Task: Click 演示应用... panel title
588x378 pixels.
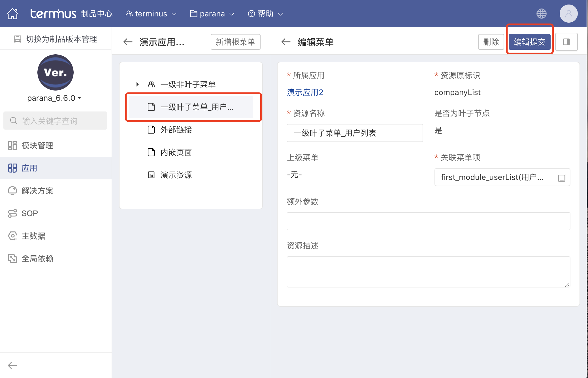Action: pos(162,42)
